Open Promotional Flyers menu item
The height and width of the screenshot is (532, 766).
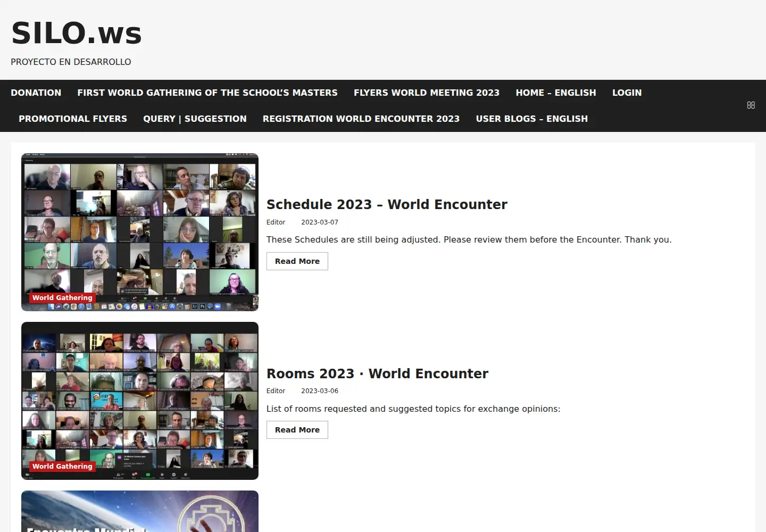click(x=73, y=119)
